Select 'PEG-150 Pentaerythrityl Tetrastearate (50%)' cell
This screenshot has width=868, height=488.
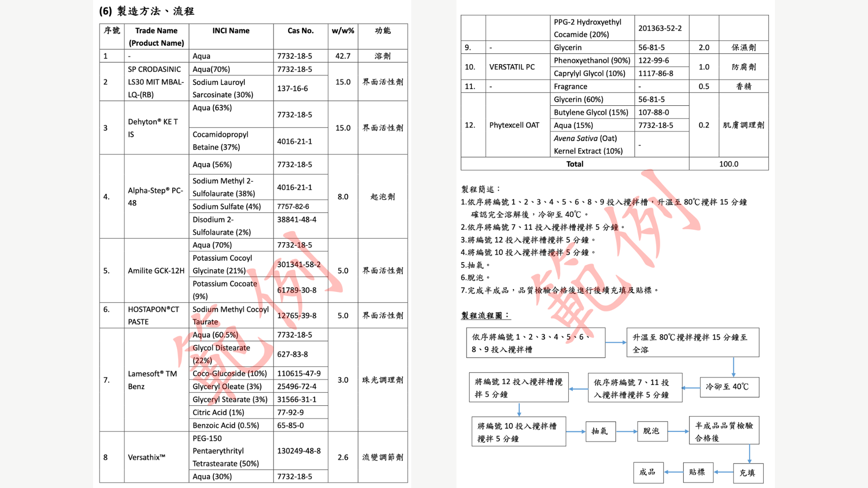point(231,451)
